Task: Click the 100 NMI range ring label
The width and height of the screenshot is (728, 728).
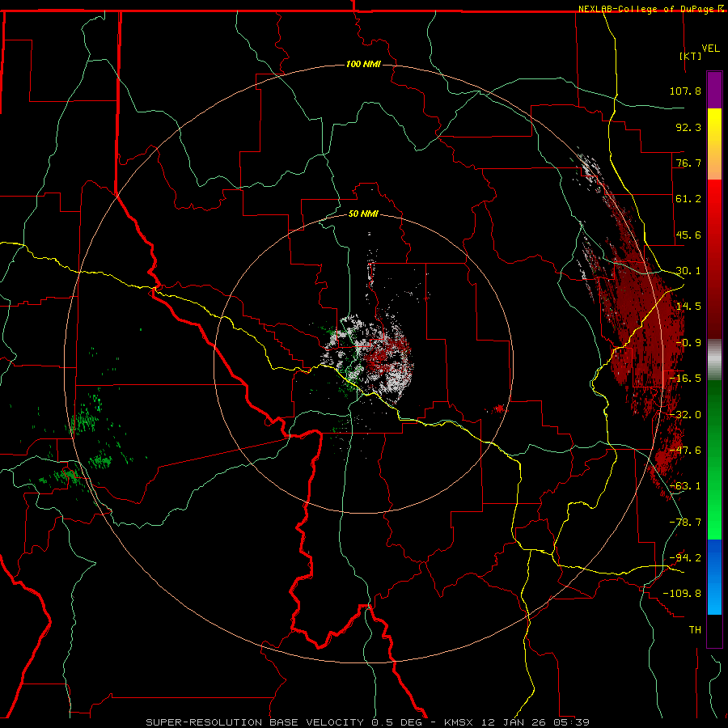Action: coord(363,64)
